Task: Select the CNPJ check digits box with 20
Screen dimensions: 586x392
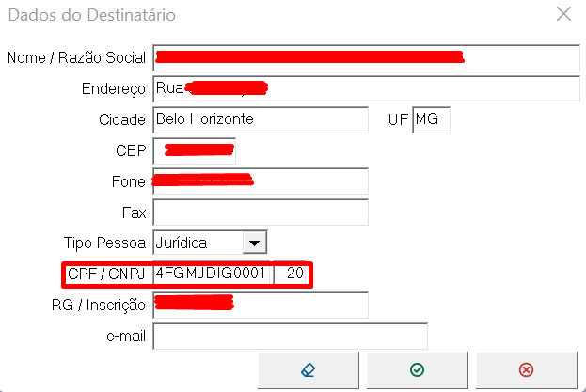Action: (293, 274)
